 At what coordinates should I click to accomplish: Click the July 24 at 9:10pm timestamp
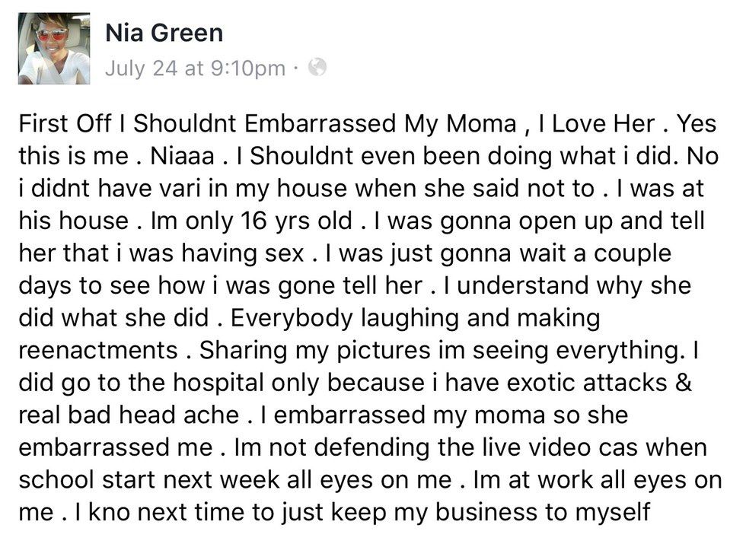(x=194, y=68)
